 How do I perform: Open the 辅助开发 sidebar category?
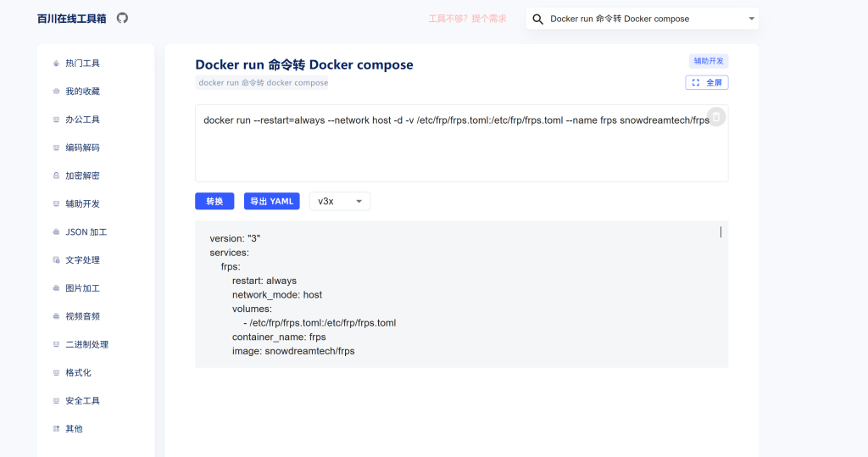82,203
